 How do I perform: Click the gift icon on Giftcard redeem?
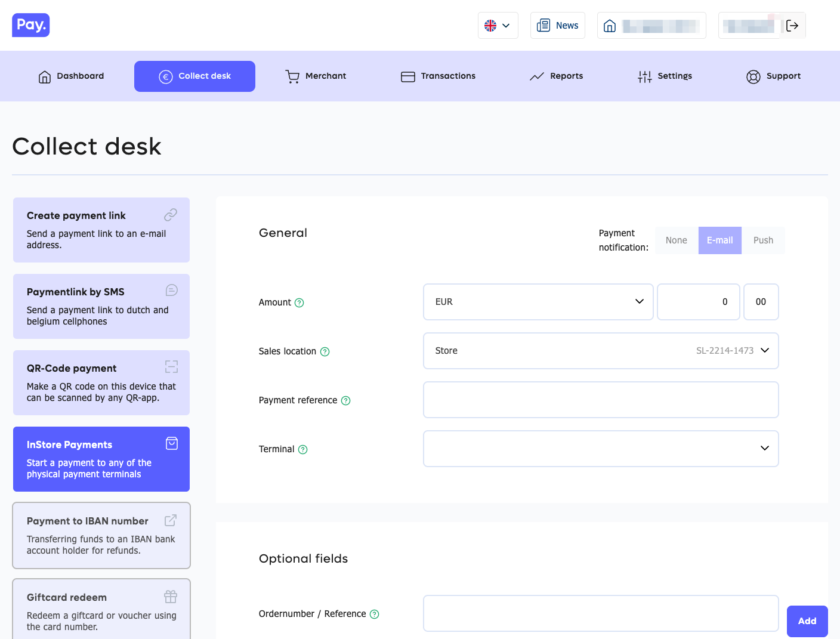(171, 597)
